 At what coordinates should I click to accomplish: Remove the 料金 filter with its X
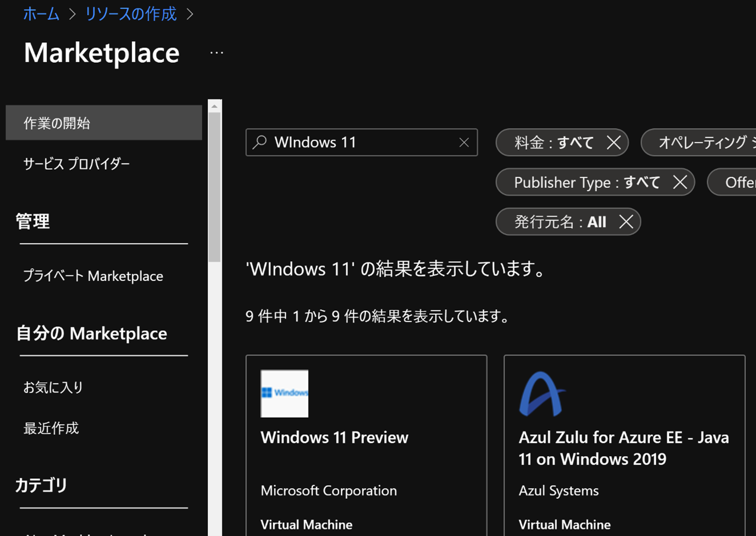point(614,142)
